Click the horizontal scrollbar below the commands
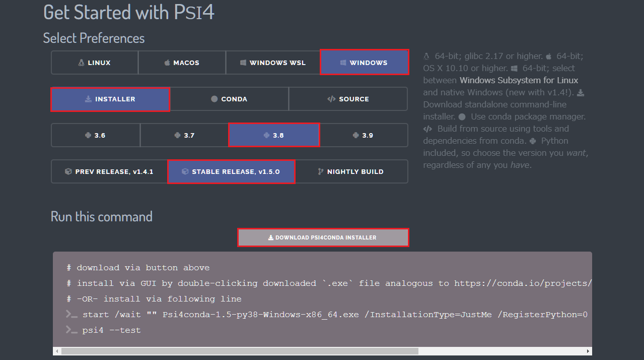The width and height of the screenshot is (644, 360). point(237,350)
